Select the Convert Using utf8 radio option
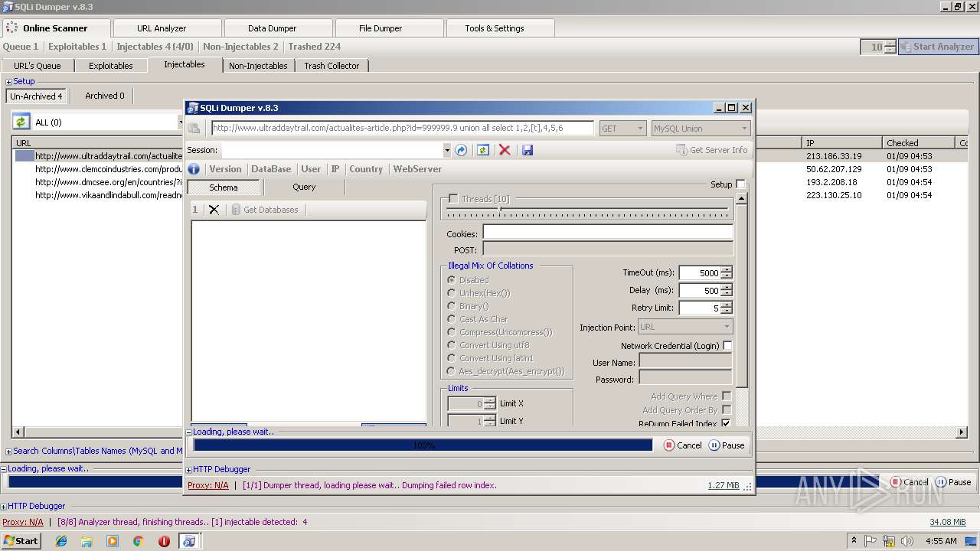The width and height of the screenshot is (980, 551). coord(488,345)
